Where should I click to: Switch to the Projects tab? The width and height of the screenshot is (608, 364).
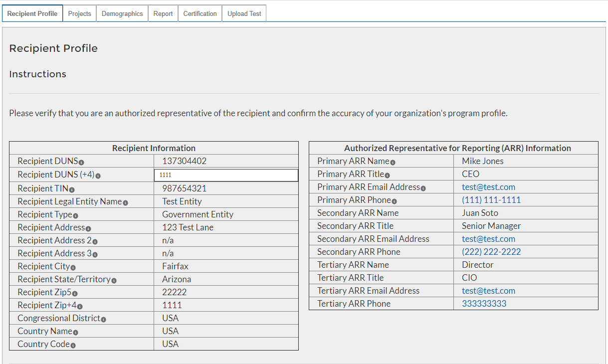click(79, 13)
